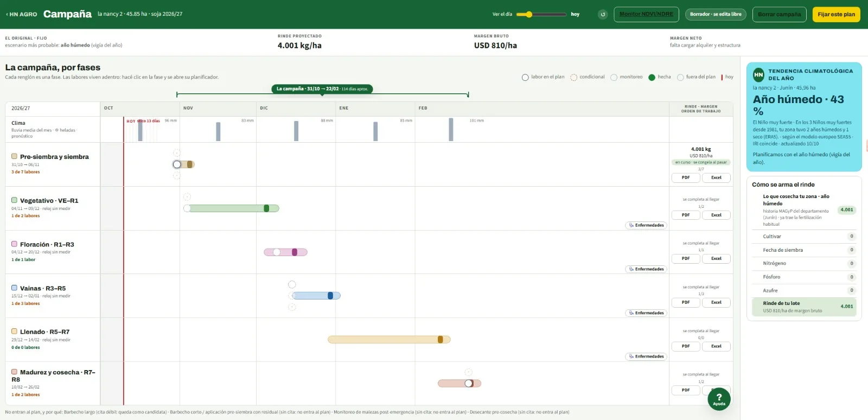Click the purple marker on the Floración bar
The height and width of the screenshot is (420, 868).
(x=295, y=252)
